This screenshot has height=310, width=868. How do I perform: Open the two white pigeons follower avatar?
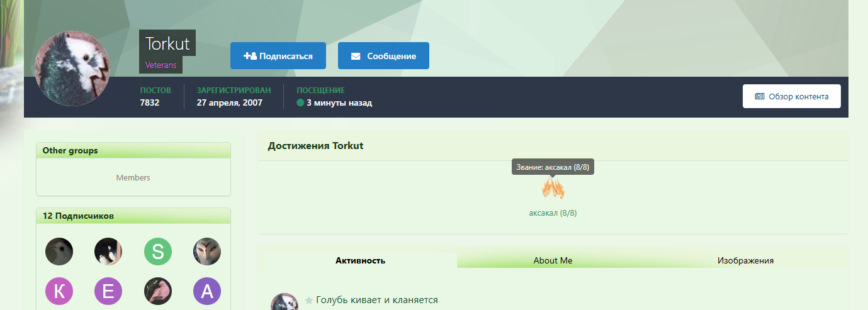(x=108, y=252)
